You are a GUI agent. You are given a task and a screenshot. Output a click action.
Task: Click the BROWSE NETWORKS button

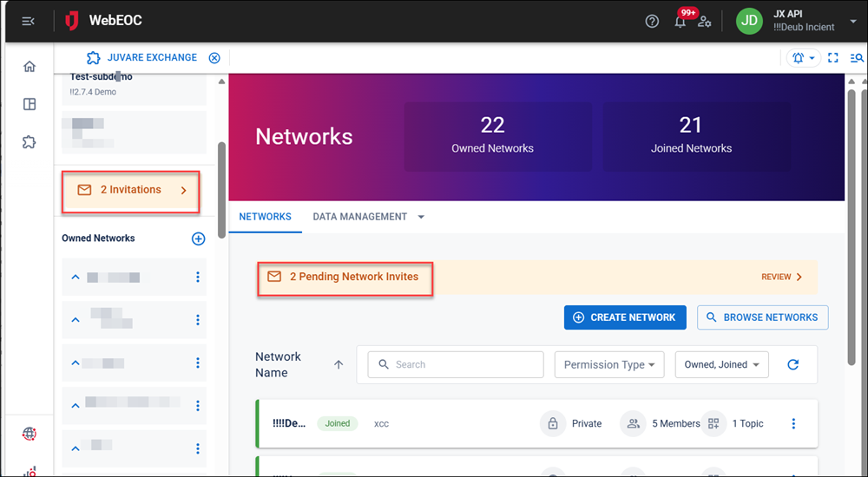pos(763,317)
